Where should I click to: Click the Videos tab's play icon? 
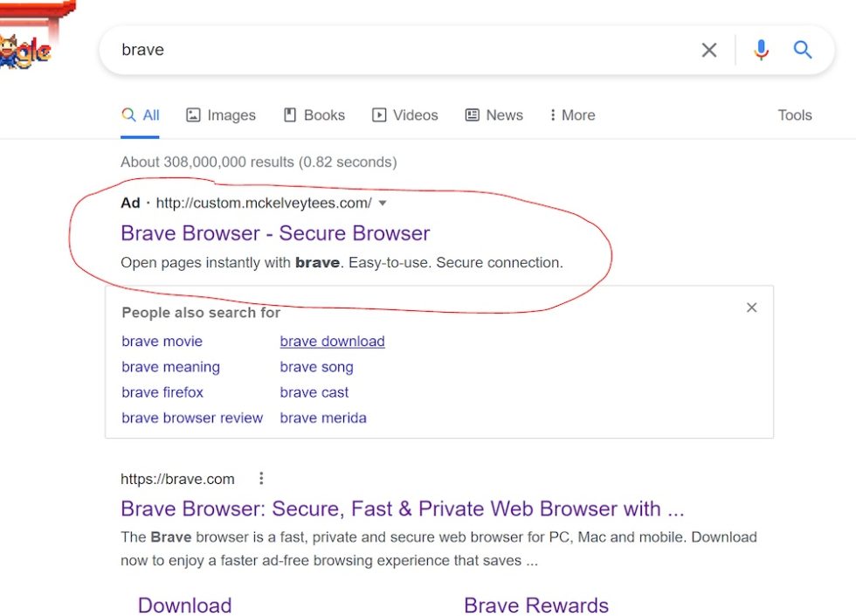[x=378, y=114]
